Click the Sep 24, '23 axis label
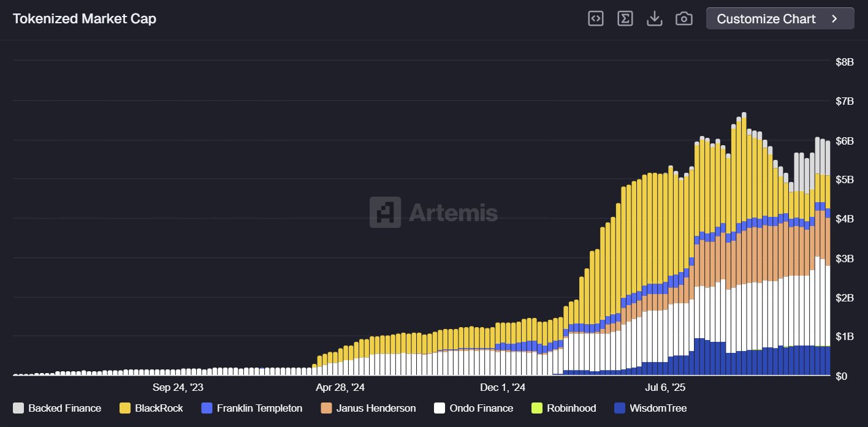Viewport: 868px width, 427px height. (178, 387)
